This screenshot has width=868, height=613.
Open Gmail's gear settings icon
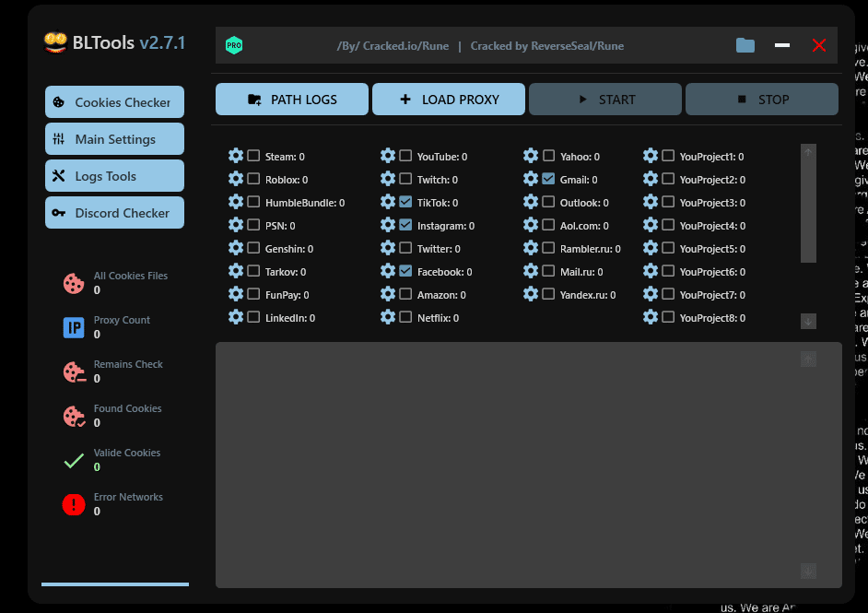pos(531,179)
